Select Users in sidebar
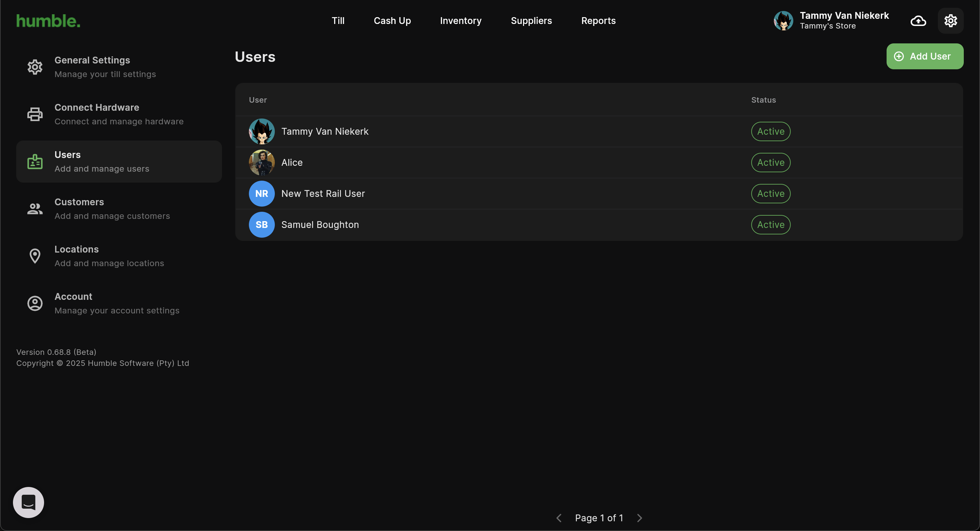The height and width of the screenshot is (531, 980). 119,162
